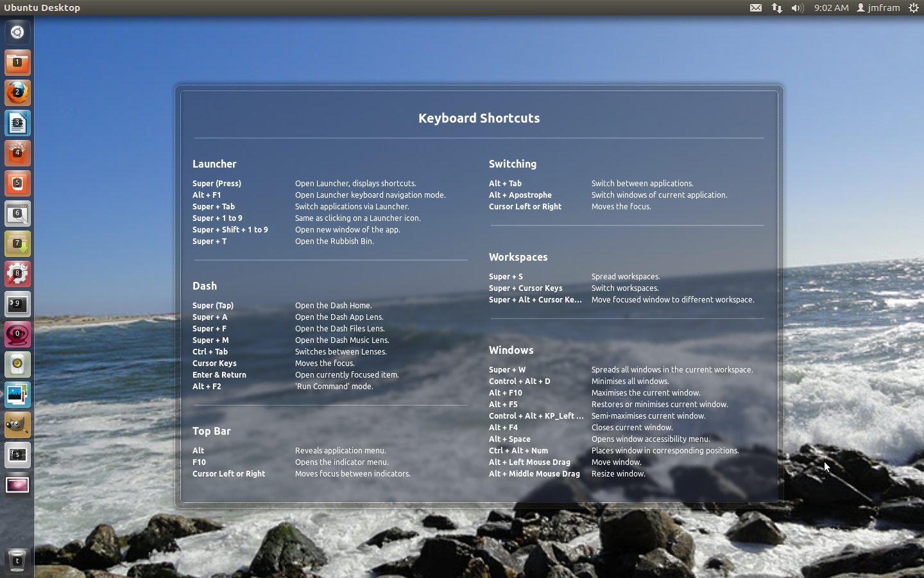Open System Settings gear icon in launcher
This screenshot has height=578, width=924.
(x=17, y=274)
